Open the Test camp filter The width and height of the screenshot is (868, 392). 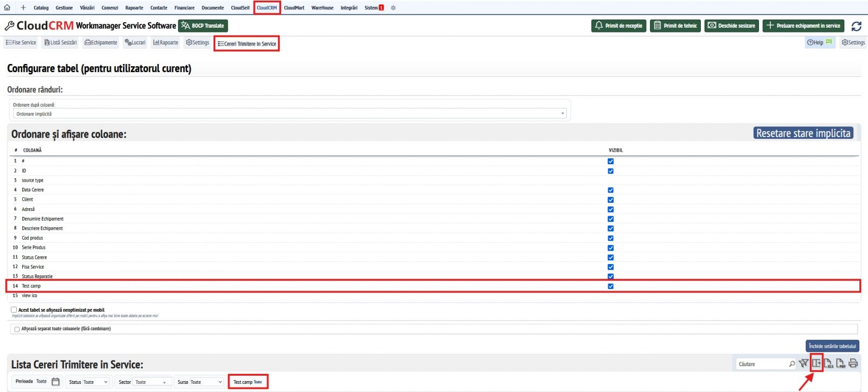pyautogui.click(x=248, y=382)
